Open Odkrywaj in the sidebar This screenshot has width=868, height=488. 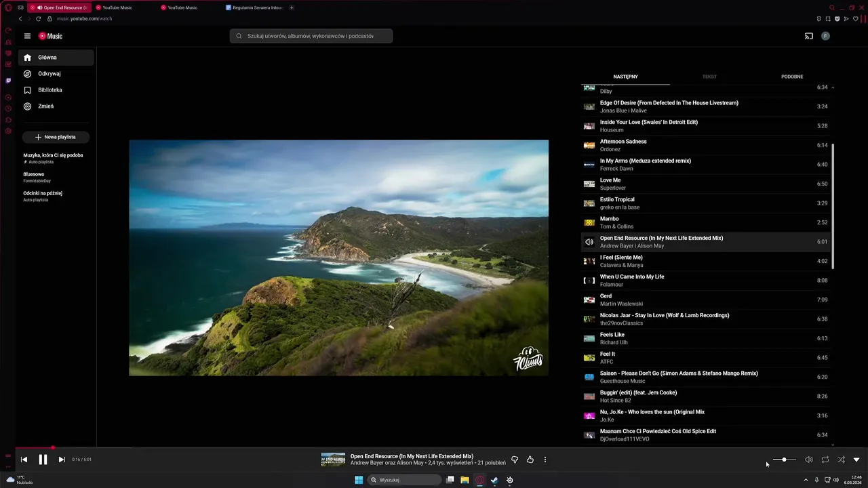click(x=56, y=74)
